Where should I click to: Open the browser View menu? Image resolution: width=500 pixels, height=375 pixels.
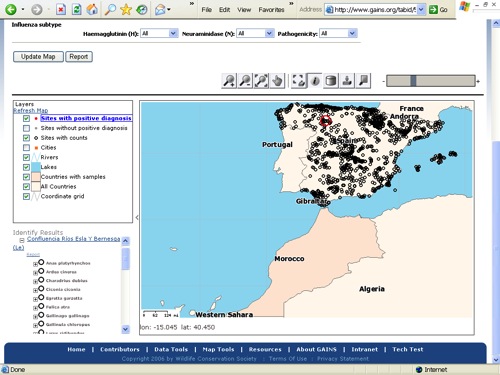coord(244,10)
